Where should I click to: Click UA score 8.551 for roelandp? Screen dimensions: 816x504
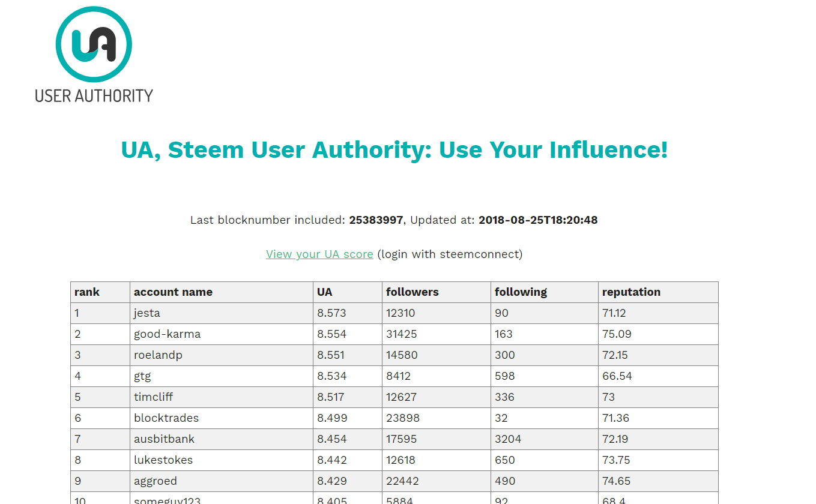click(331, 355)
